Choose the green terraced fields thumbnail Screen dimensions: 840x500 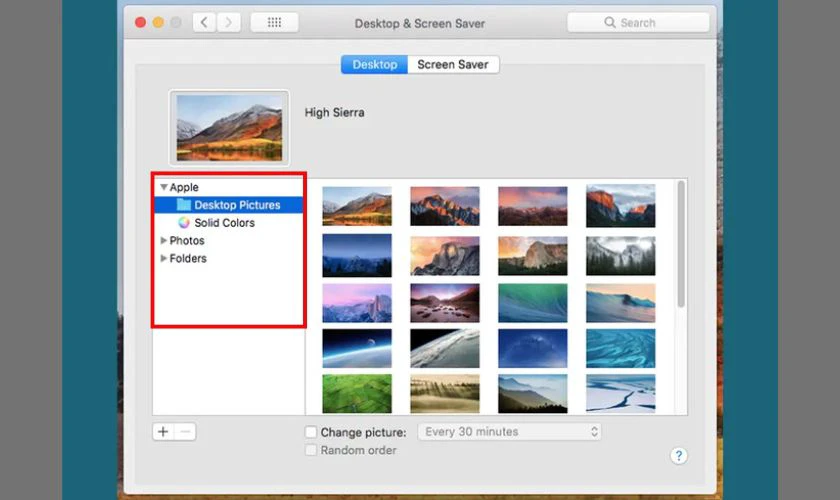coord(357,394)
